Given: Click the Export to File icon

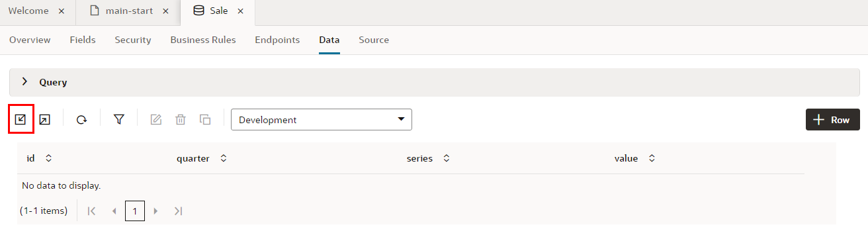Looking at the screenshot, I should coord(44,120).
